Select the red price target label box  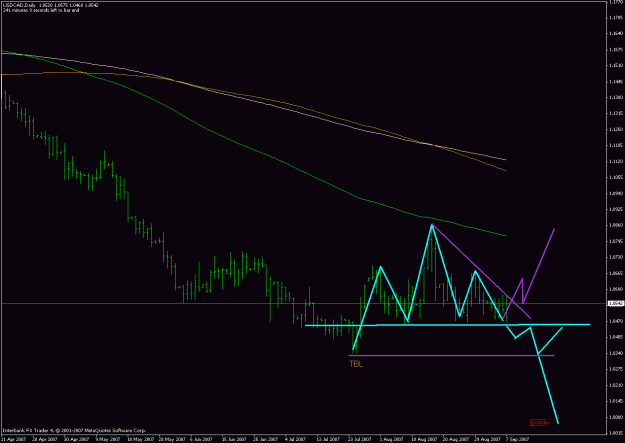tap(538, 422)
